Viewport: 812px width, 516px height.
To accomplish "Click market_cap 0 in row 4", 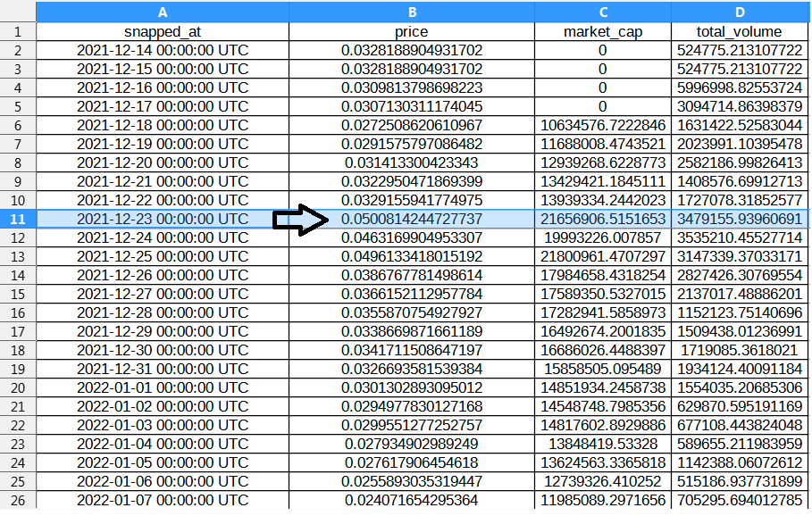I will click(x=603, y=87).
